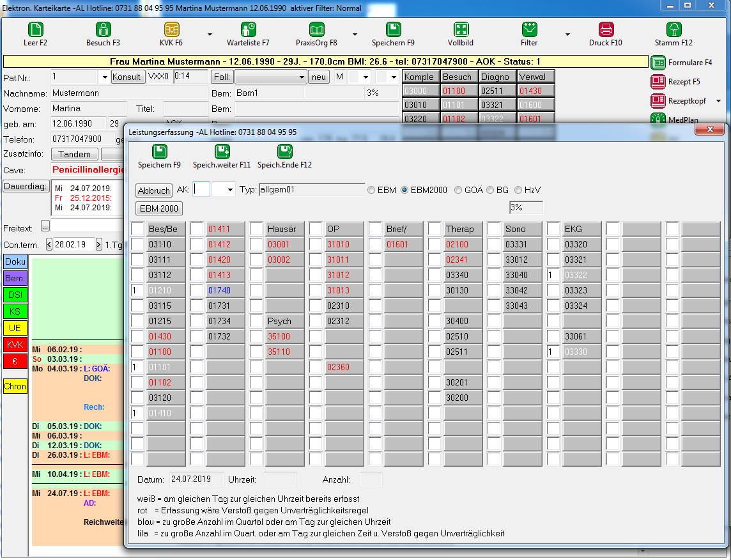Click the EBM 2000 button
The width and height of the screenshot is (731, 560).
click(x=159, y=208)
